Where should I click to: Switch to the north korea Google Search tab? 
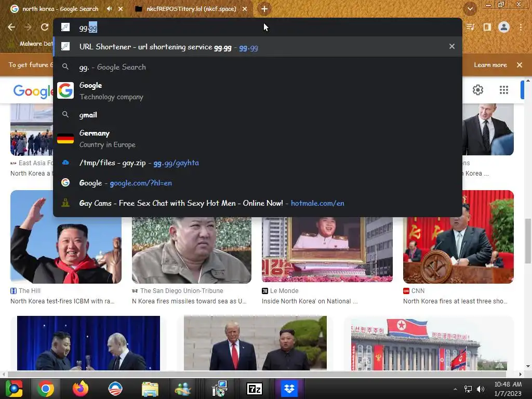tap(60, 9)
